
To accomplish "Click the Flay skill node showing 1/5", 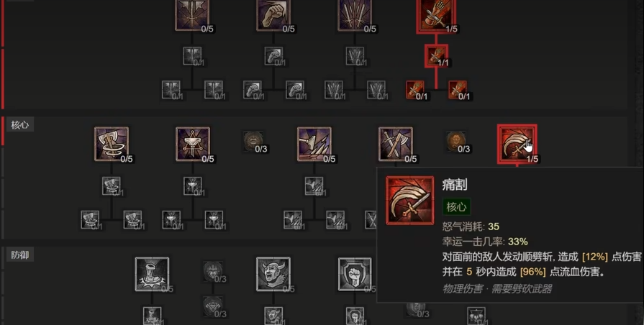I will click(436, 16).
